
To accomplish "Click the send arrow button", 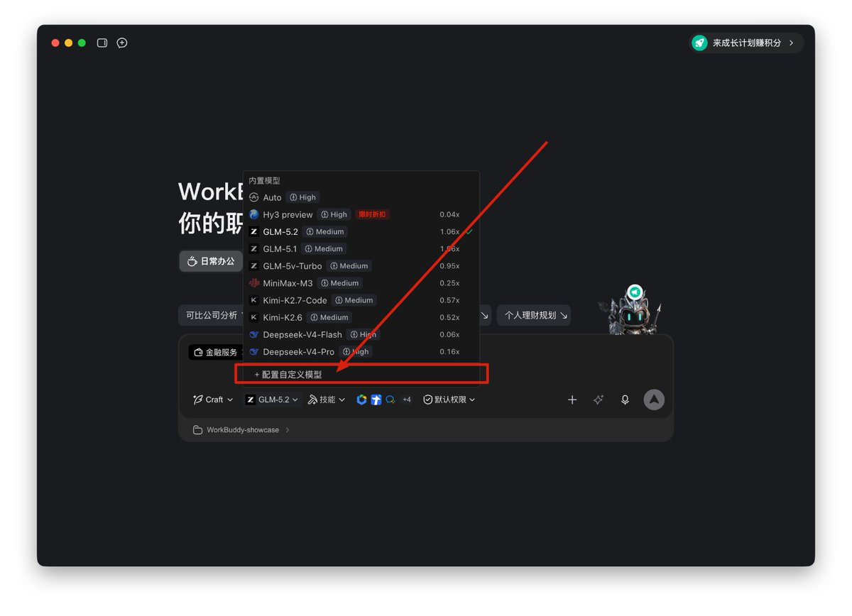I will click(x=654, y=400).
